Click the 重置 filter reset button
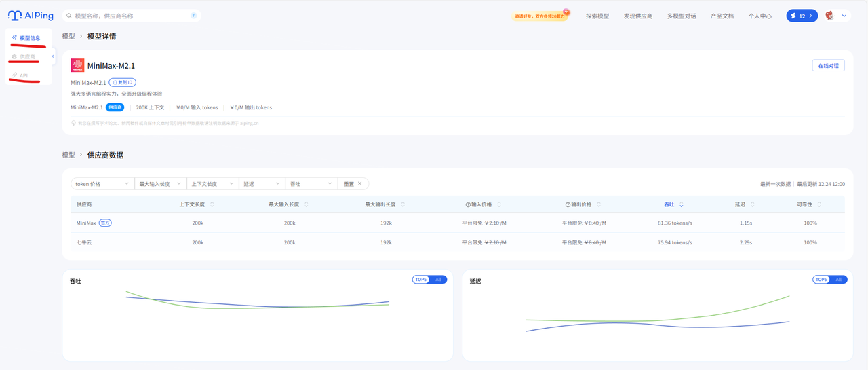This screenshot has height=370, width=868. (353, 184)
